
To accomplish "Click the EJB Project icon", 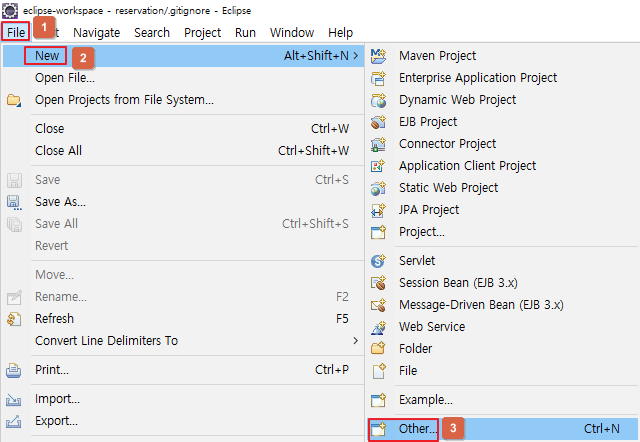I will point(378,122).
